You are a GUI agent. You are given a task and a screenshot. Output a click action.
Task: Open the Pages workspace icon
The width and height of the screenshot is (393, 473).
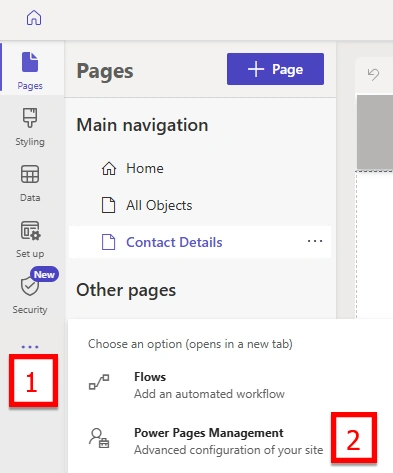[30, 62]
